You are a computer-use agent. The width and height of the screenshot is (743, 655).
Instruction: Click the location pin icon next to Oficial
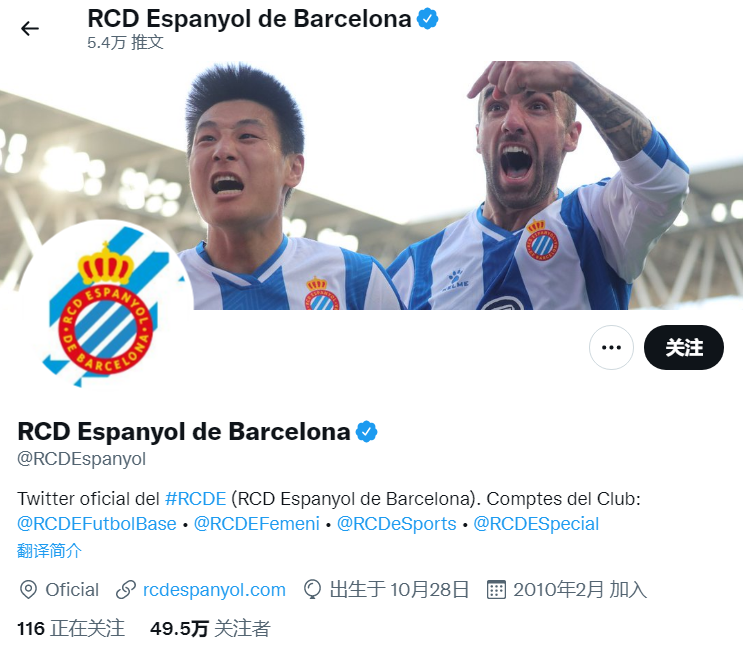click(x=28, y=590)
